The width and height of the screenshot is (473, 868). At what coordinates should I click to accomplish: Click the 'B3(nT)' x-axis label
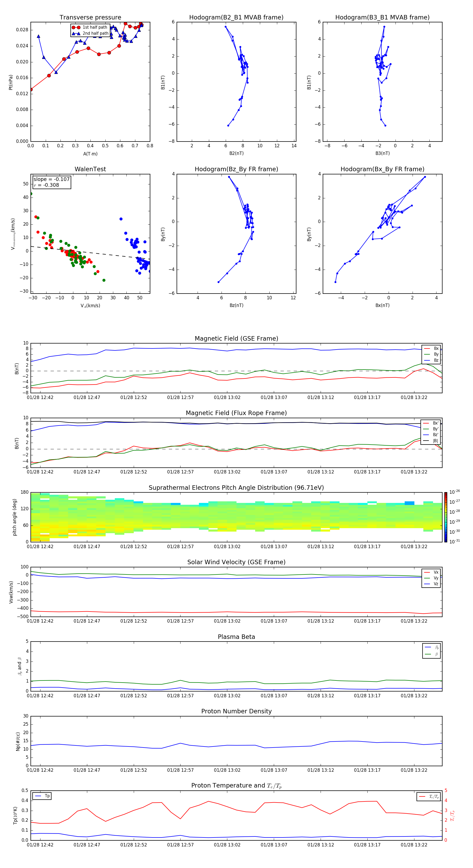click(382, 153)
